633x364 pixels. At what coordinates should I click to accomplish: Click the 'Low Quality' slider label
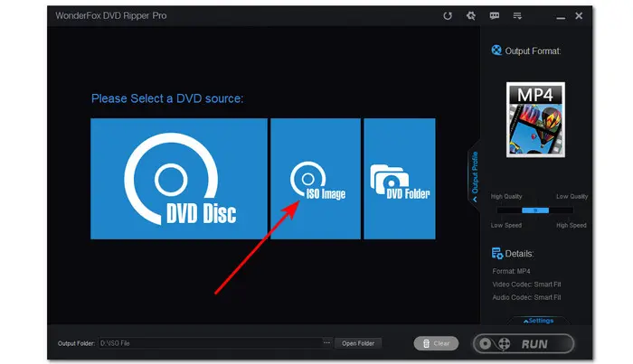[x=572, y=196]
